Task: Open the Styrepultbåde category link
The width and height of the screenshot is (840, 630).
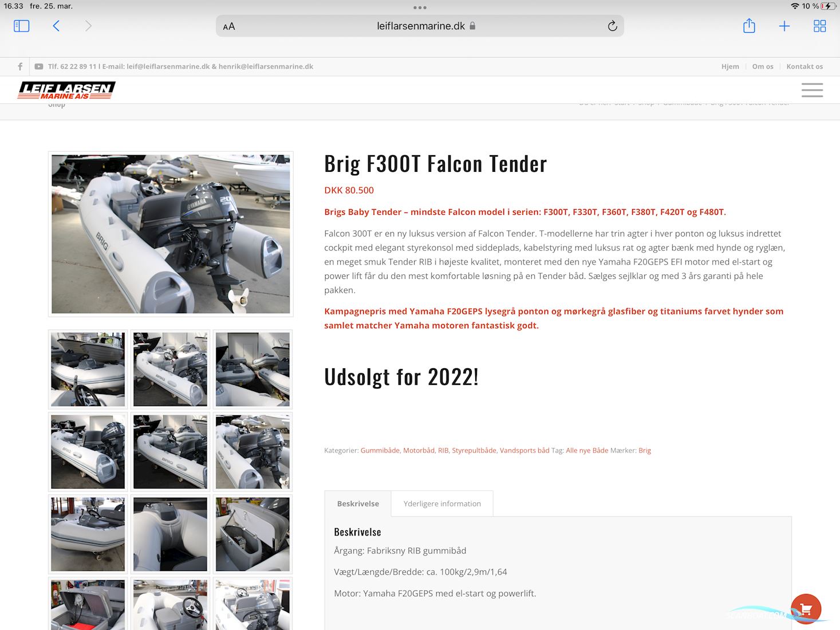Action: (x=474, y=451)
